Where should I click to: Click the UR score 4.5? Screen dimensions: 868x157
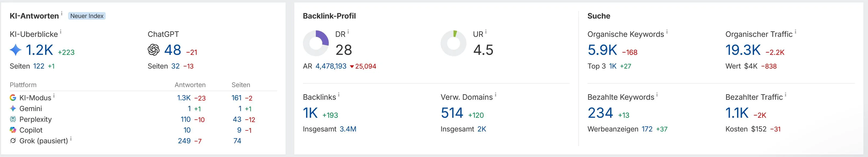pyautogui.click(x=483, y=50)
